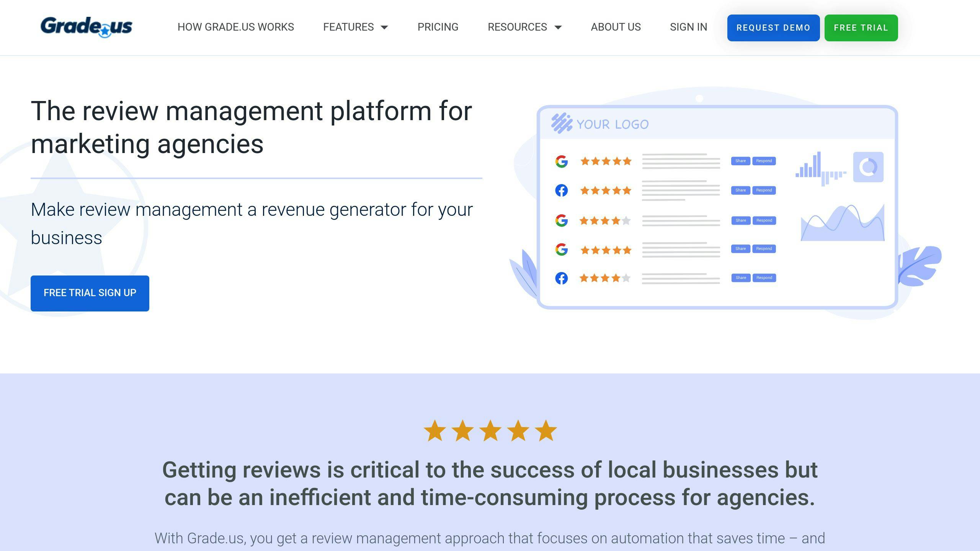Click the Grade.us logo
980x551 pixels.
click(87, 27)
